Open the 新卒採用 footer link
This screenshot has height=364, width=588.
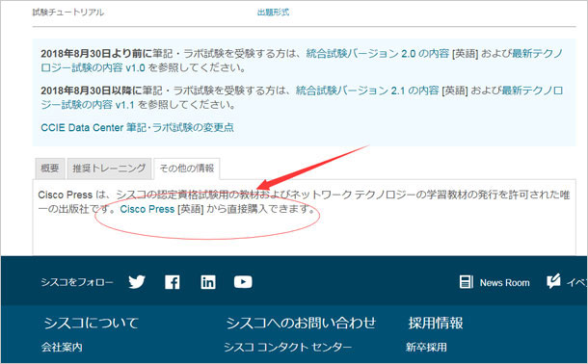tap(426, 347)
